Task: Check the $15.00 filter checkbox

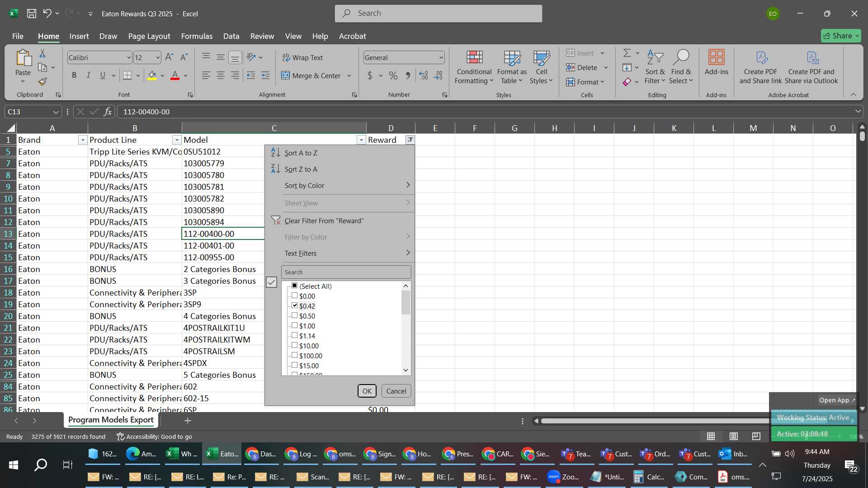Action: 294,365
